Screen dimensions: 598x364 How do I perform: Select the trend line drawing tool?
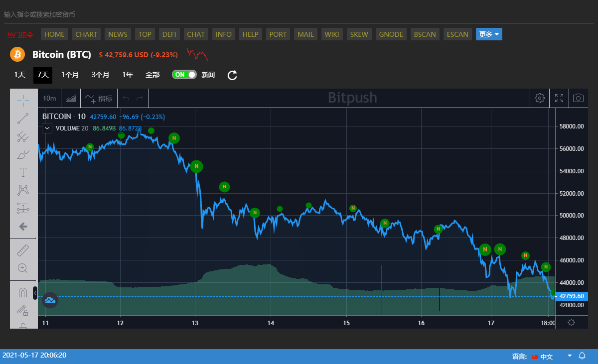[23, 119]
